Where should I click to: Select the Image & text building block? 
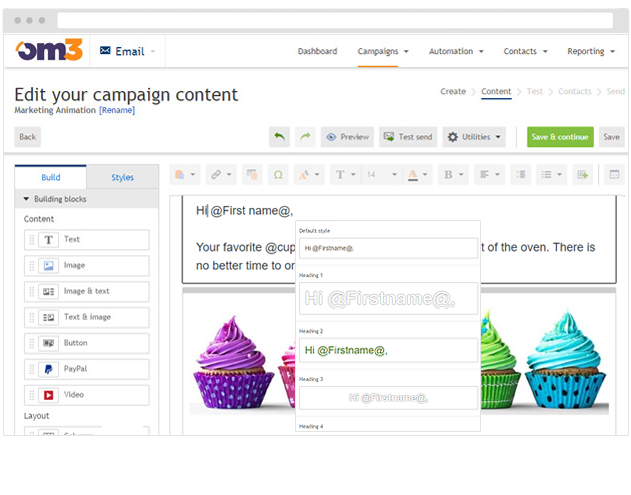pyautogui.click(x=87, y=291)
